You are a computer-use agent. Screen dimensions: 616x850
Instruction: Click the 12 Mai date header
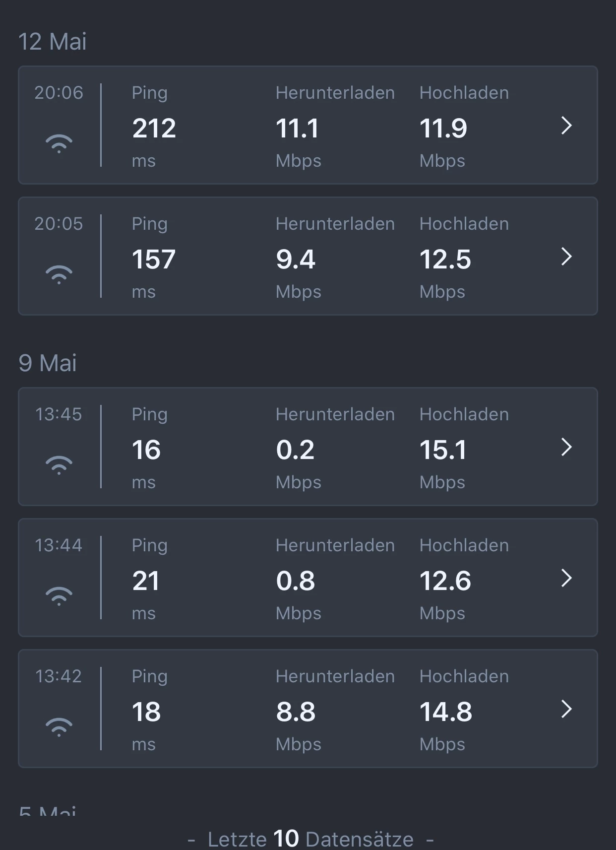click(53, 42)
